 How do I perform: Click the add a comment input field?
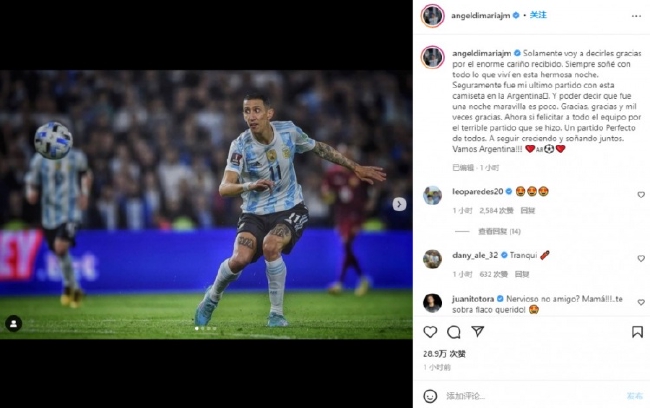[x=535, y=396]
